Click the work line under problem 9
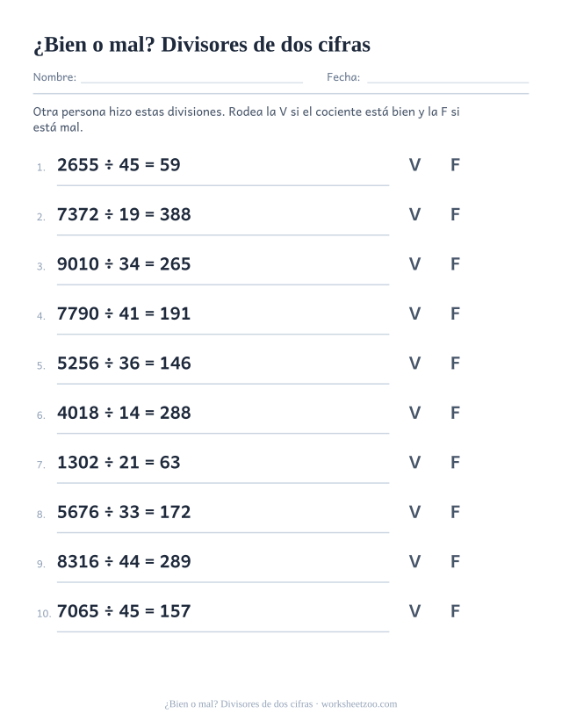The width and height of the screenshot is (562, 728). coord(223,581)
